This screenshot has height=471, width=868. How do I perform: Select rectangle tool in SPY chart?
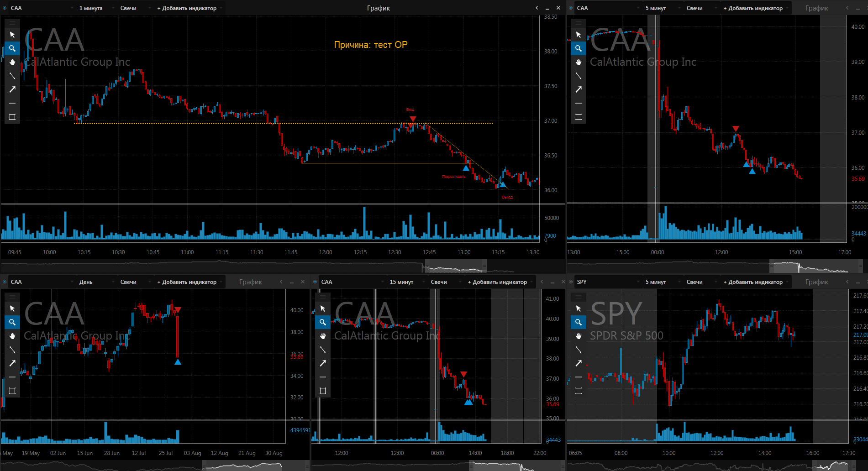579,391
